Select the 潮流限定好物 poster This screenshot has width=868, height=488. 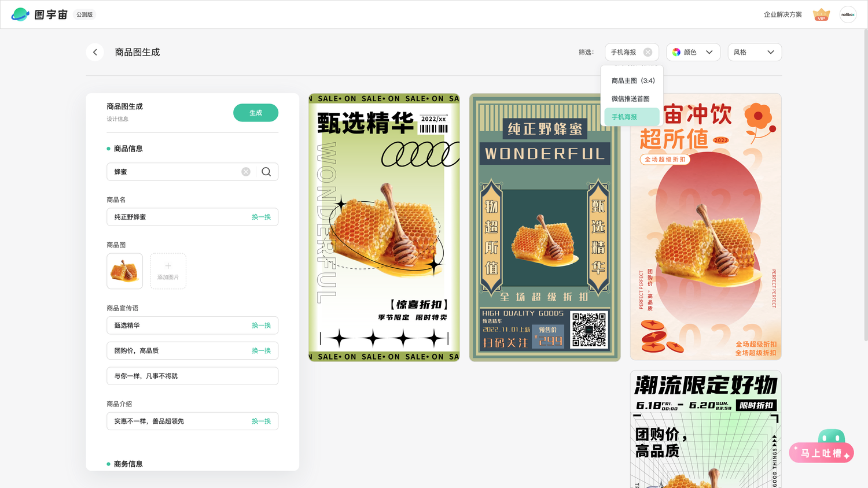(x=705, y=429)
